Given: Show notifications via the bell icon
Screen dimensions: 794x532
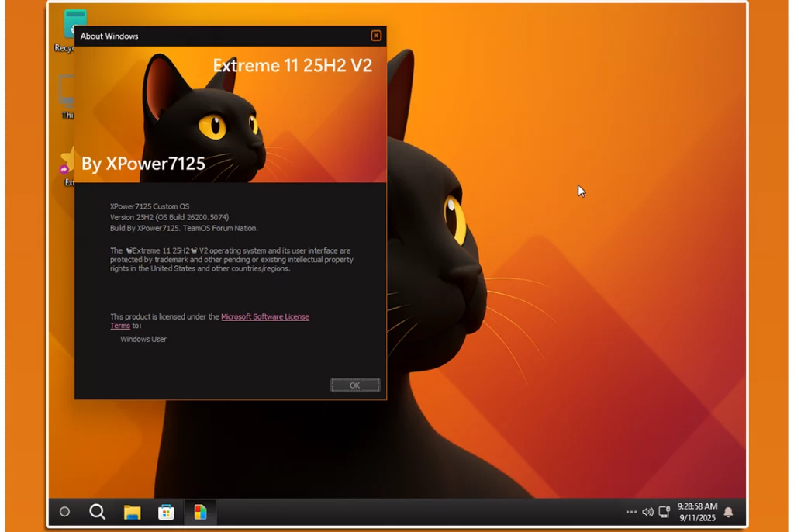Looking at the screenshot, I should (x=728, y=512).
